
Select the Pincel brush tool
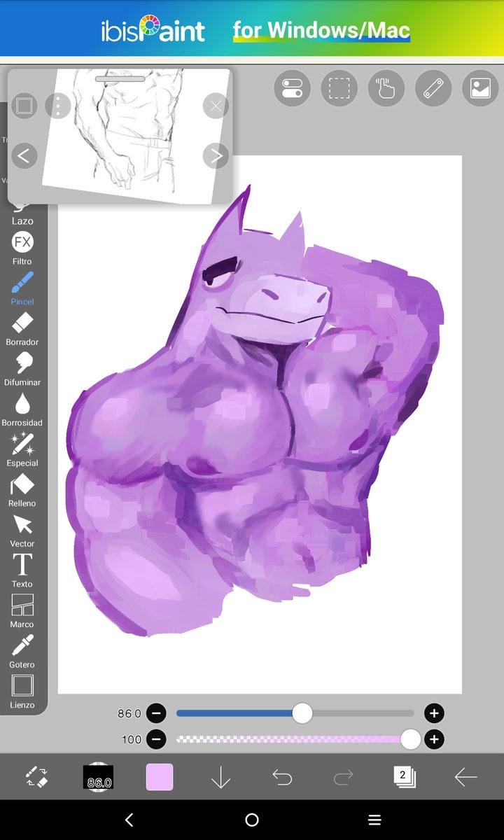(22, 288)
